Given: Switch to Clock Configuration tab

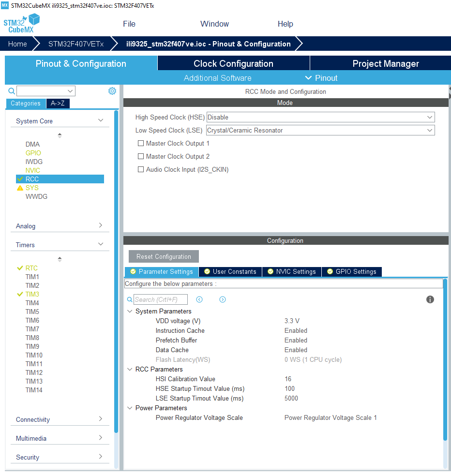Looking at the screenshot, I should pos(234,63).
